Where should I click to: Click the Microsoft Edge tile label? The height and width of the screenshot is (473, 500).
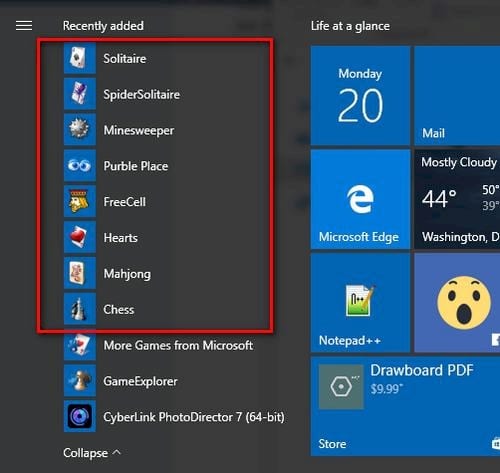click(x=359, y=237)
